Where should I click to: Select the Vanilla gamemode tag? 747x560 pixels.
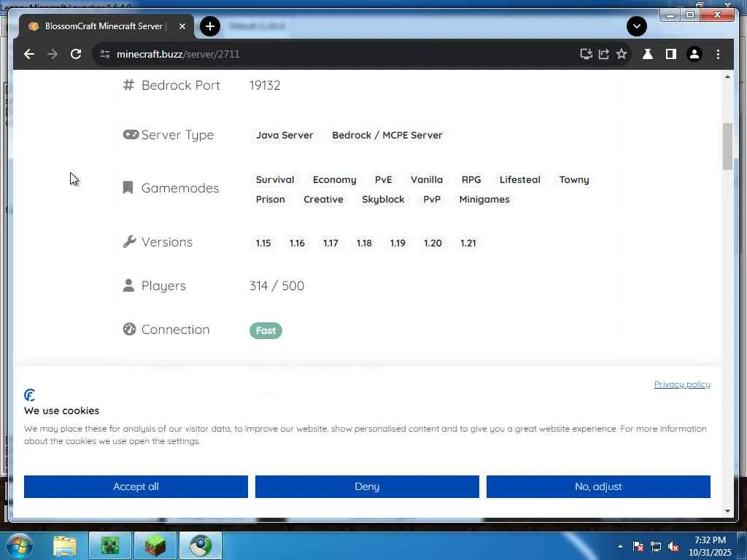pos(427,180)
